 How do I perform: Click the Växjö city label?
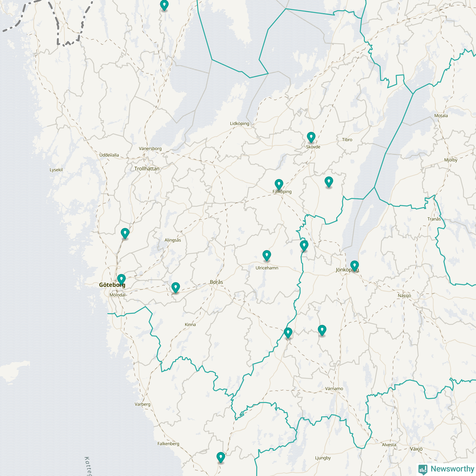(416, 449)
